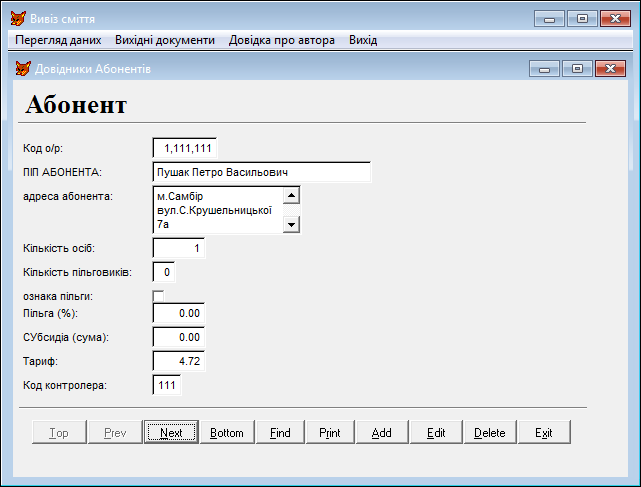The width and height of the screenshot is (641, 487).
Task: Add a new subscriber record
Action: pos(382,432)
